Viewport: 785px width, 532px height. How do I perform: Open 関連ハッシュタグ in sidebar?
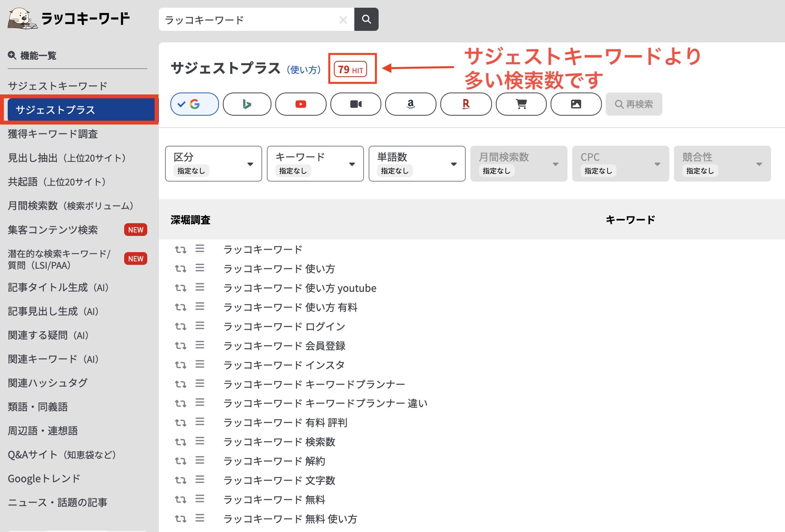click(48, 383)
